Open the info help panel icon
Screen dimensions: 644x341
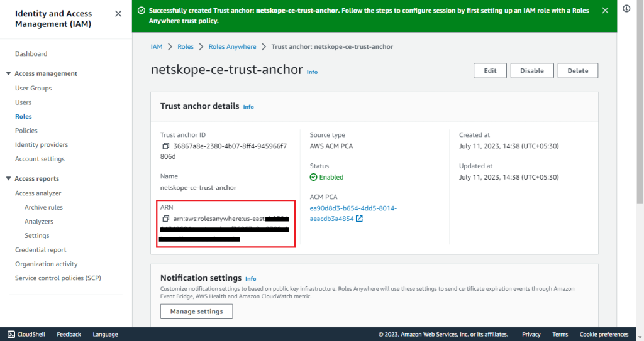[x=626, y=8]
